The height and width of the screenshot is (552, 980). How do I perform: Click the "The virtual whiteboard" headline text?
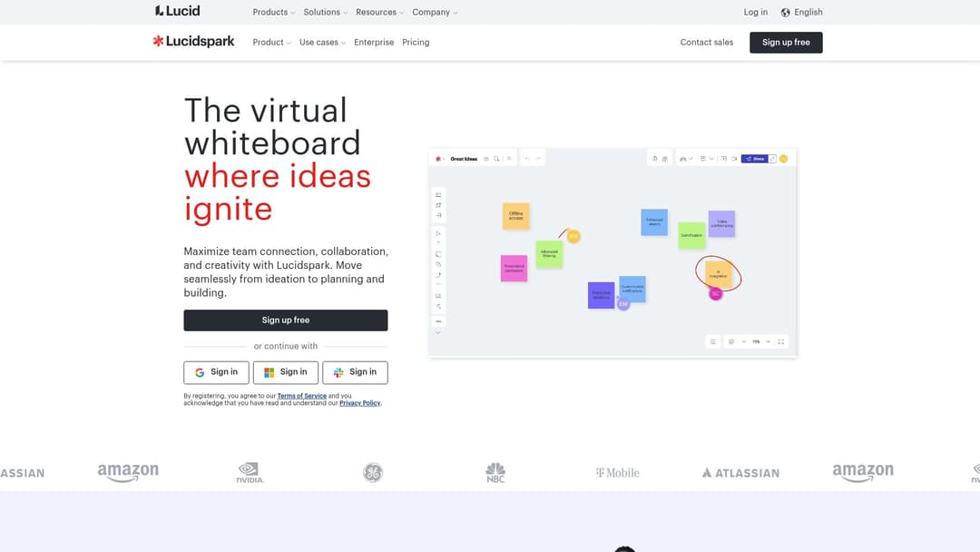(x=272, y=126)
